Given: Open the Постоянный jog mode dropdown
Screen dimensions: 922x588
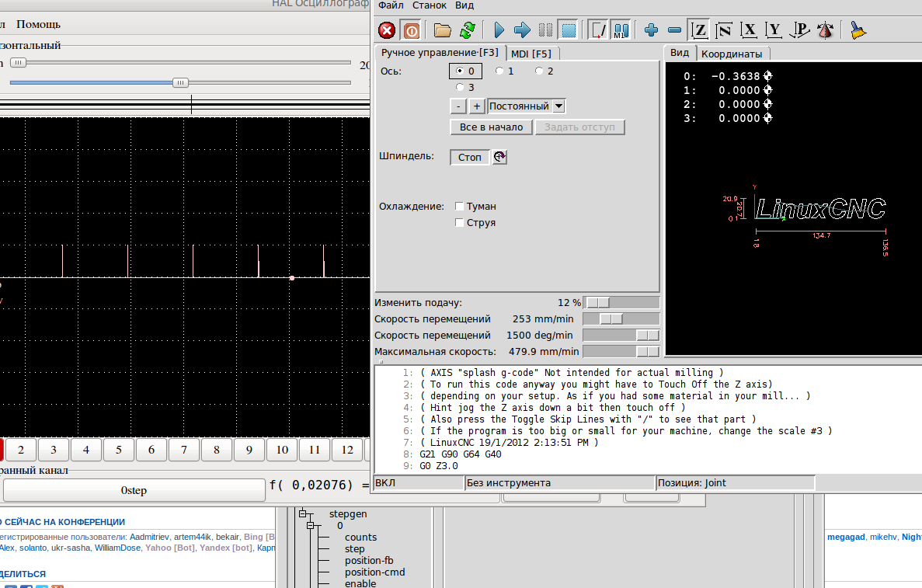Looking at the screenshot, I should pos(558,106).
